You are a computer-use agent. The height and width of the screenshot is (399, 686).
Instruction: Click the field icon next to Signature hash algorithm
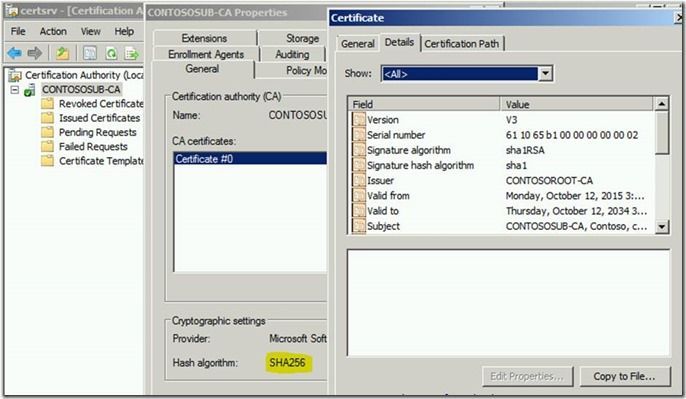pyautogui.click(x=359, y=165)
